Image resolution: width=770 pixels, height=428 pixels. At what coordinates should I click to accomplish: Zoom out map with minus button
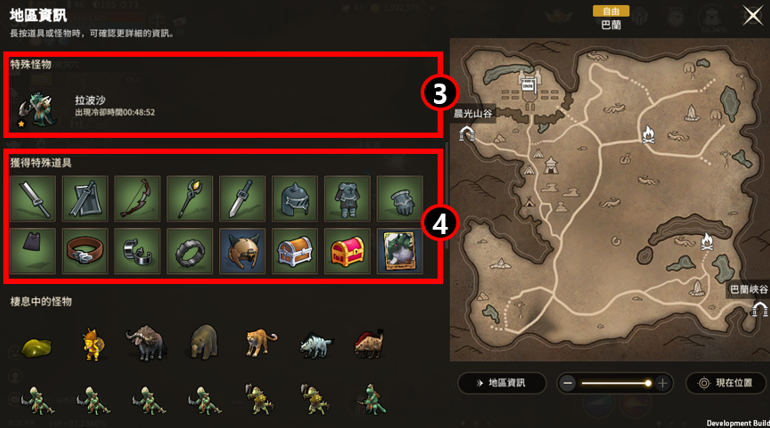click(x=568, y=383)
